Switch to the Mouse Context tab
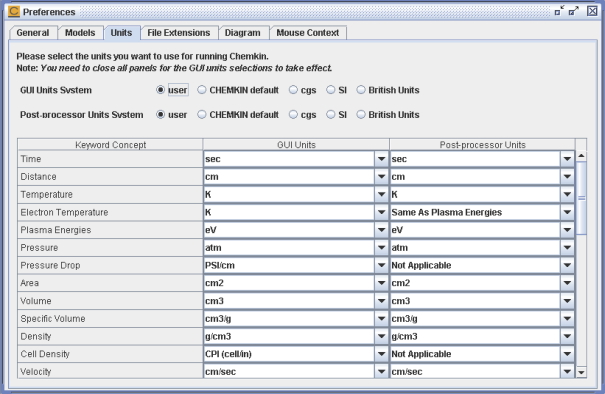 click(x=308, y=33)
